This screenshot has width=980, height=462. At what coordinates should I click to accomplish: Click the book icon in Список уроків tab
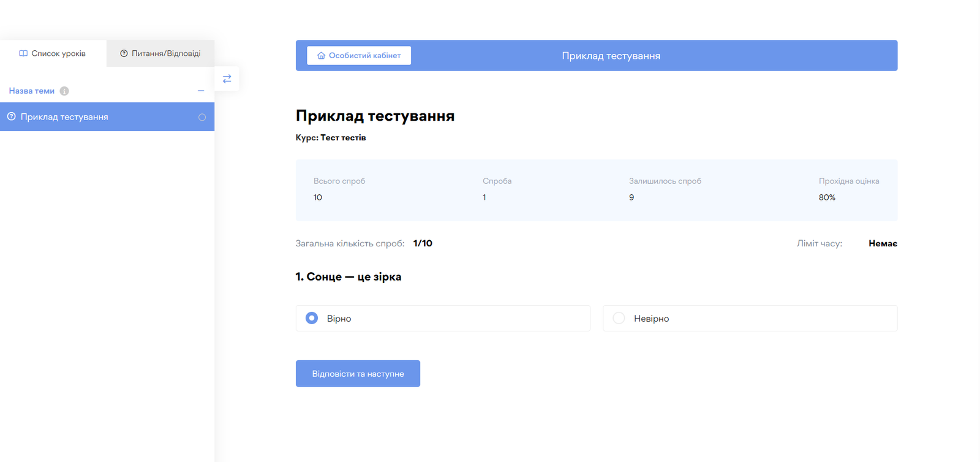(23, 54)
